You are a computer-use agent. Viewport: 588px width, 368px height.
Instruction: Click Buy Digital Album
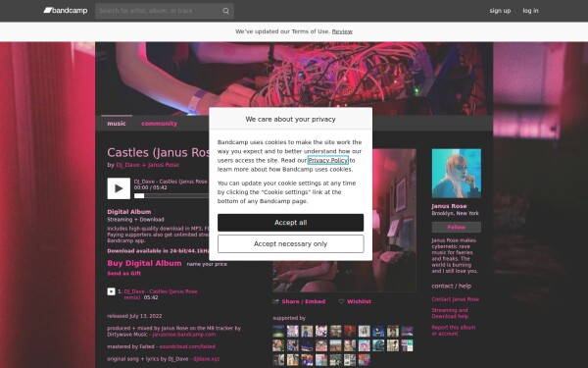click(144, 263)
